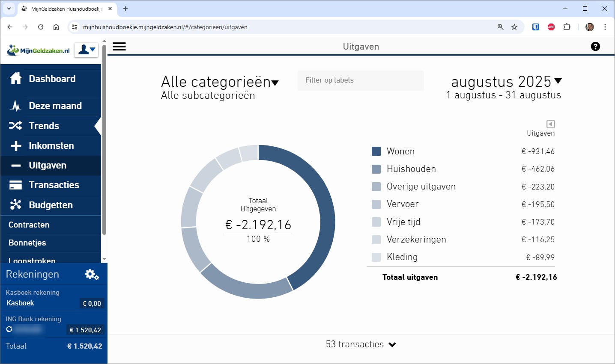The height and width of the screenshot is (364, 615).
Task: Open Inkomsten in sidebar
Action: pos(51,145)
